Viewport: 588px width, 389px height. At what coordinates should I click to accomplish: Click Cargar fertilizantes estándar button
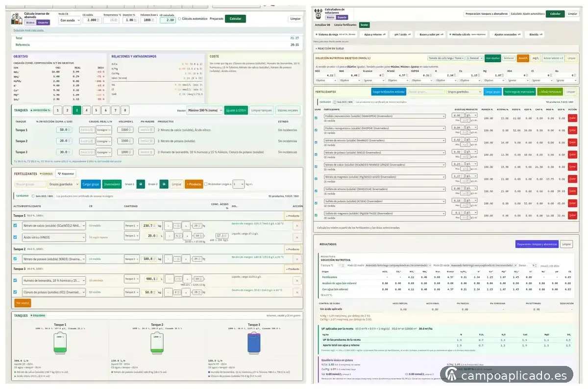click(x=388, y=92)
